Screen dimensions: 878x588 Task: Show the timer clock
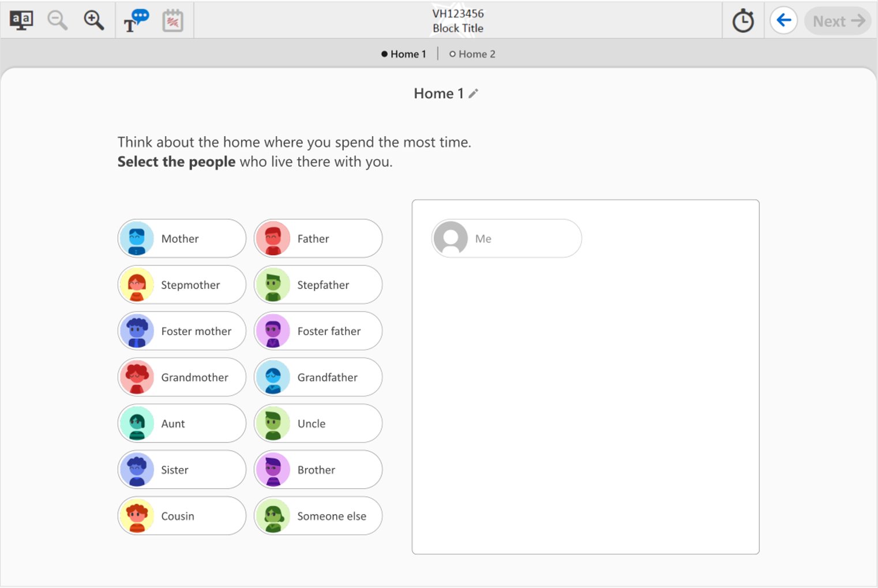[x=743, y=21]
